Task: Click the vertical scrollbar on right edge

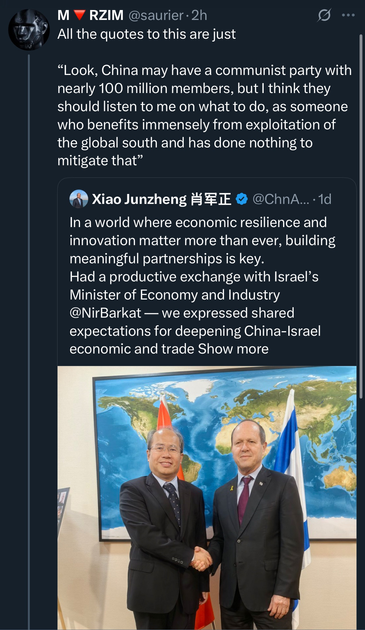Action: click(360, 209)
